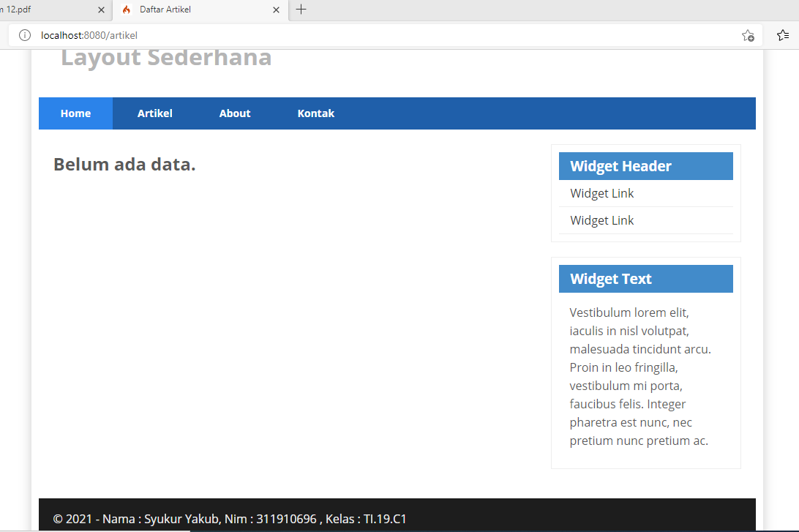Click the Widget Header panel title
The image size is (799, 532).
pyautogui.click(x=620, y=166)
